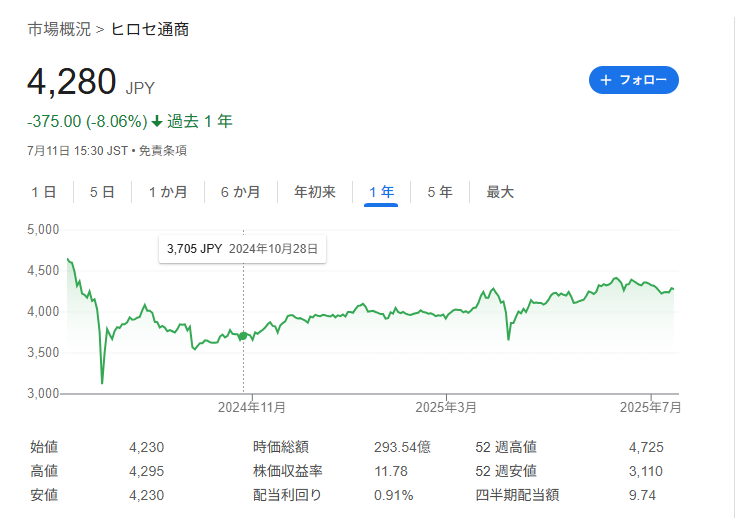Click the 株価収益率 value 11.78
Screen dimensions: 735x518
391,471
